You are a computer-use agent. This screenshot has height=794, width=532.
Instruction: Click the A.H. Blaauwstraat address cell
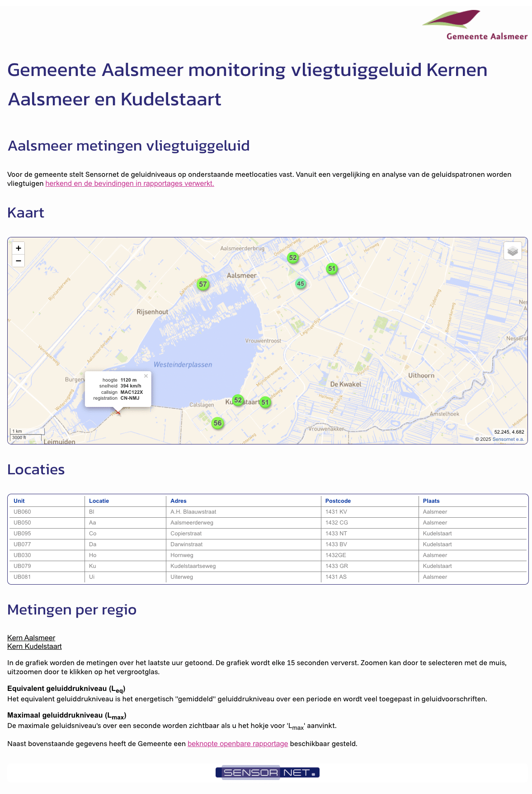pyautogui.click(x=244, y=512)
